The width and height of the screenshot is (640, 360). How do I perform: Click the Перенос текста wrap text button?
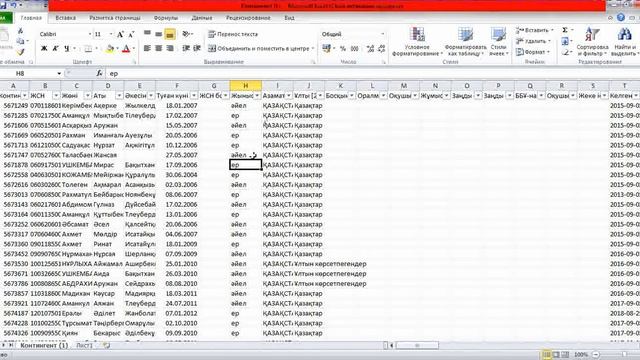click(233, 34)
